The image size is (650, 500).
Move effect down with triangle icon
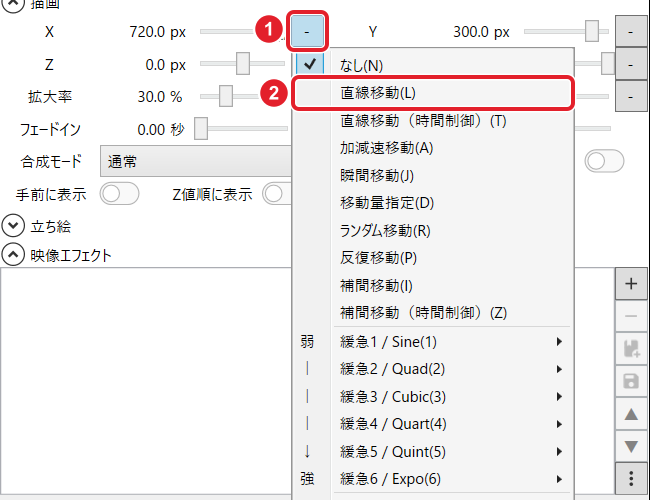click(631, 446)
